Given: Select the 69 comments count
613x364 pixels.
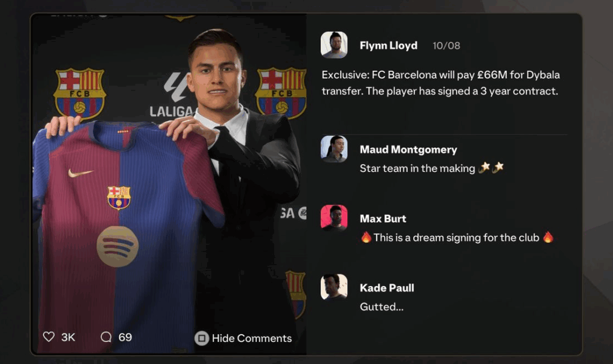Looking at the screenshot, I should (125, 337).
